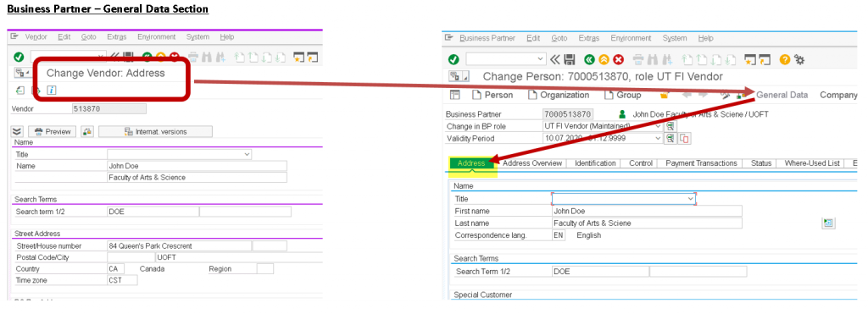Click the lock icon next to Preview button
The width and height of the screenshot is (868, 314).
[87, 131]
